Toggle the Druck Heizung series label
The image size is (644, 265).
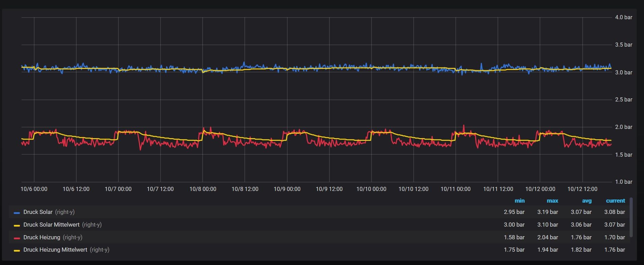(42, 237)
